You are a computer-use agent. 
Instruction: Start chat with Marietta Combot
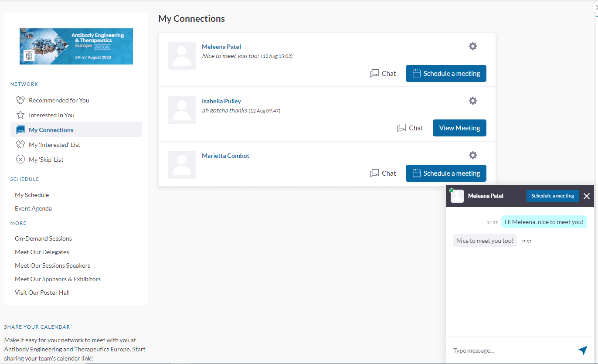point(383,173)
